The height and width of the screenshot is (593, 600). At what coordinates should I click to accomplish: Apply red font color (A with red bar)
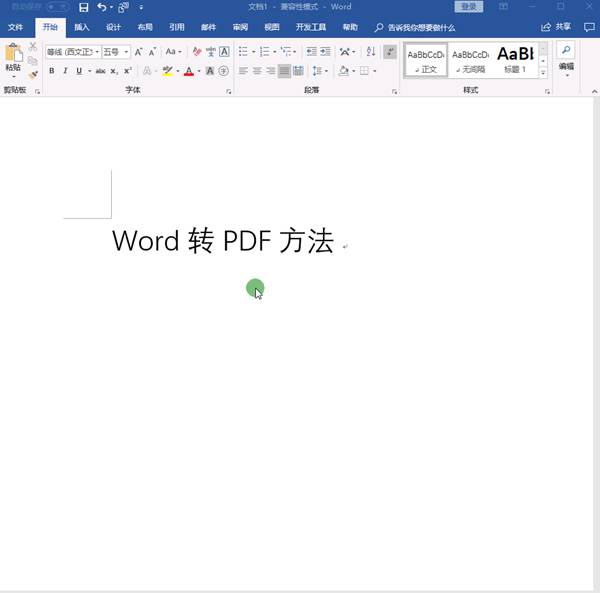point(189,71)
